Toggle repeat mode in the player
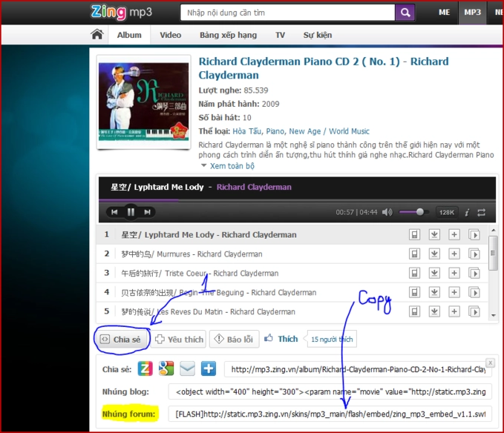The image size is (504, 433). pyautogui.click(x=481, y=213)
